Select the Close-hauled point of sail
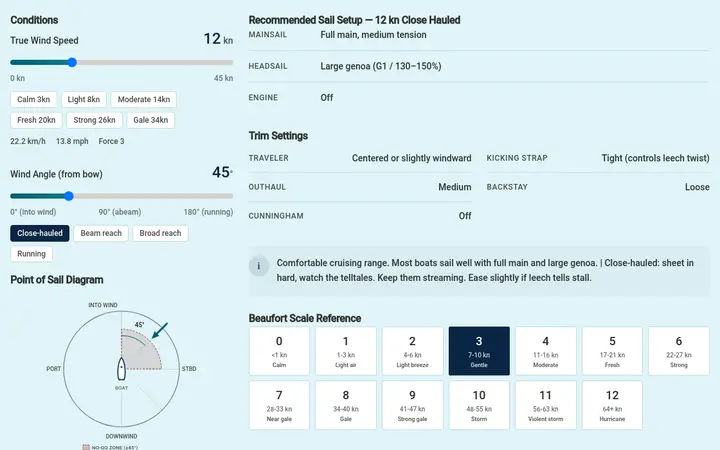Image resolution: width=720 pixels, height=450 pixels. click(x=40, y=233)
